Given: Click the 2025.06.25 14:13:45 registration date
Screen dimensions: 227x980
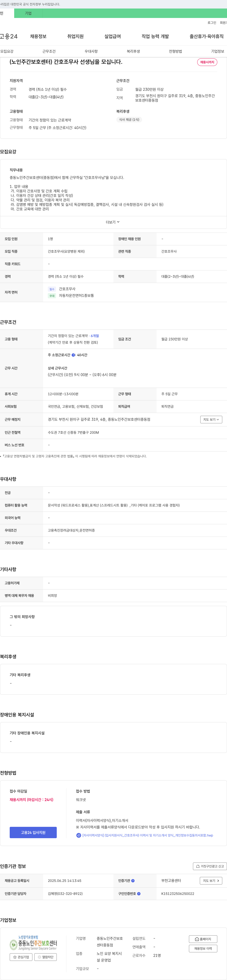Looking at the screenshot, I should click(x=64, y=881).
